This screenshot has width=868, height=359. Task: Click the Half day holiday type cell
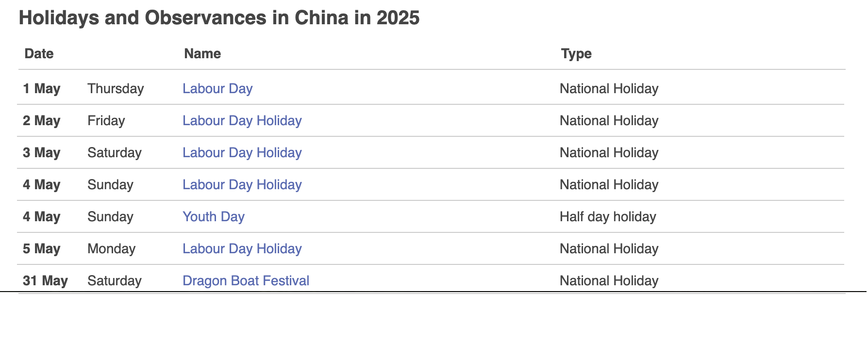[608, 216]
